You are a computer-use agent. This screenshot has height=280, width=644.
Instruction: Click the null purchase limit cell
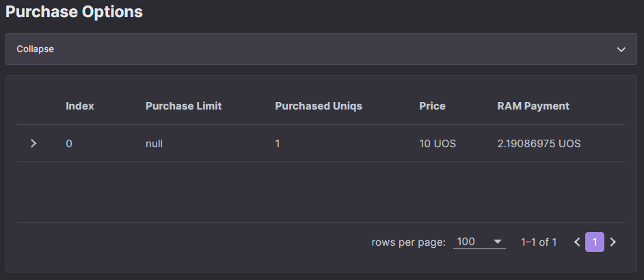pyautogui.click(x=154, y=144)
